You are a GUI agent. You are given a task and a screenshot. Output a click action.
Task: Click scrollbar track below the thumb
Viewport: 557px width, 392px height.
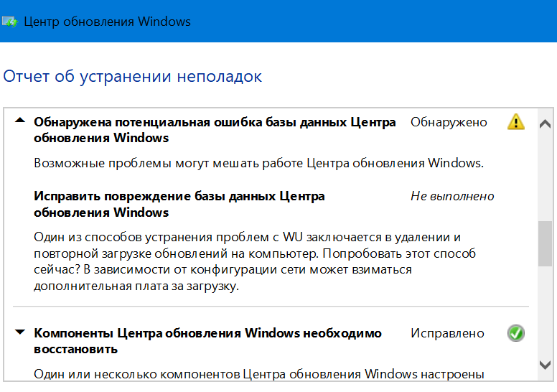pos(546,309)
